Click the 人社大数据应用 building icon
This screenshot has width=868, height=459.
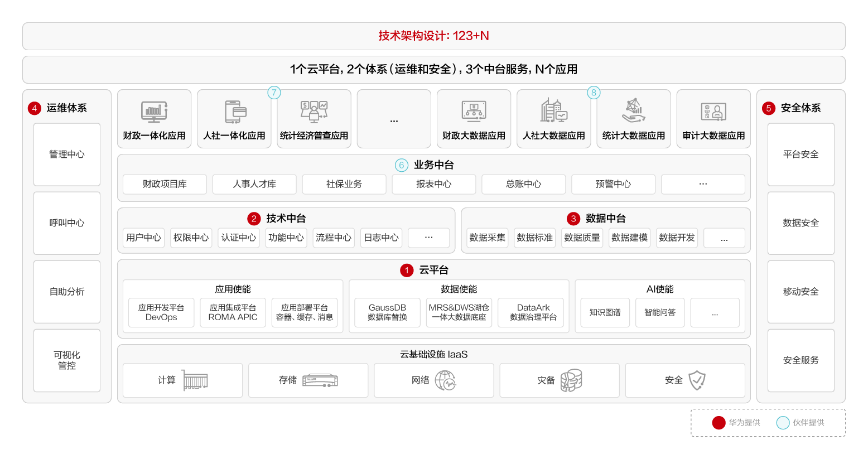[553, 110]
